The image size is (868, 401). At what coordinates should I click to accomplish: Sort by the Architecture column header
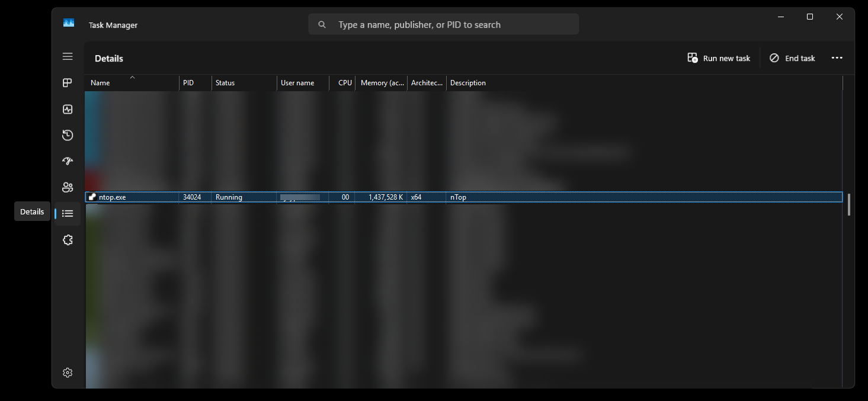click(427, 83)
